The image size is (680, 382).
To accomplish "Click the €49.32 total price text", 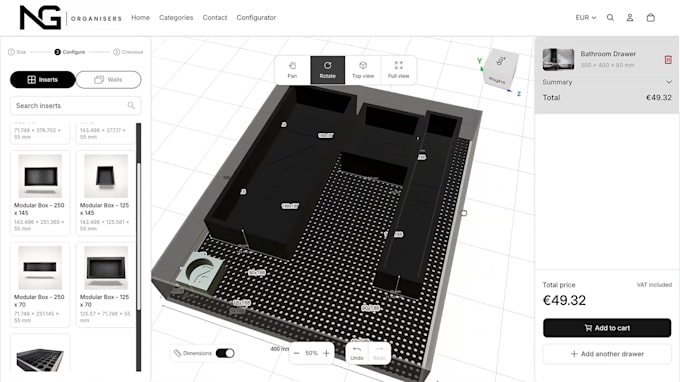I will (x=564, y=300).
